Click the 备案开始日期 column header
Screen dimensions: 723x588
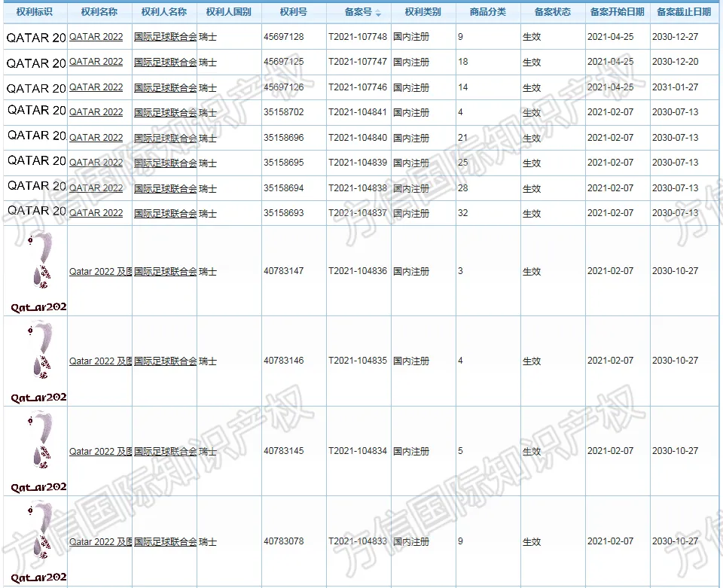617,12
